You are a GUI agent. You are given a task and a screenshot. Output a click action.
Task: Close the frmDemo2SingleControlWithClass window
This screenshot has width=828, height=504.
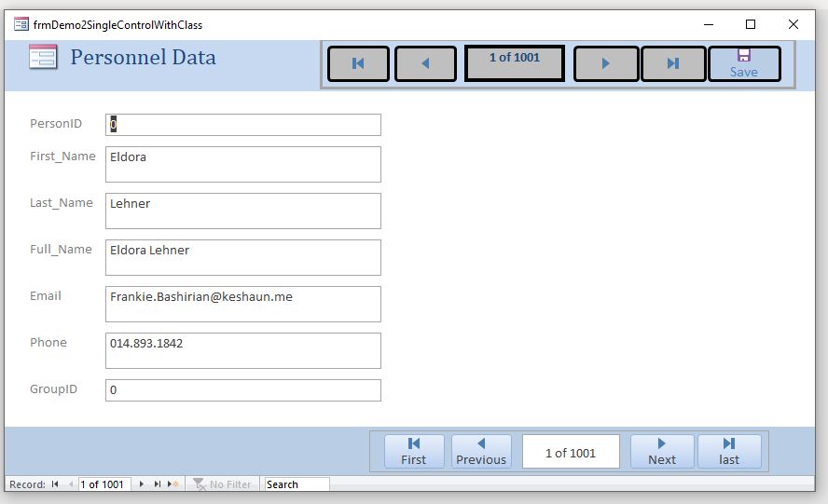793,24
